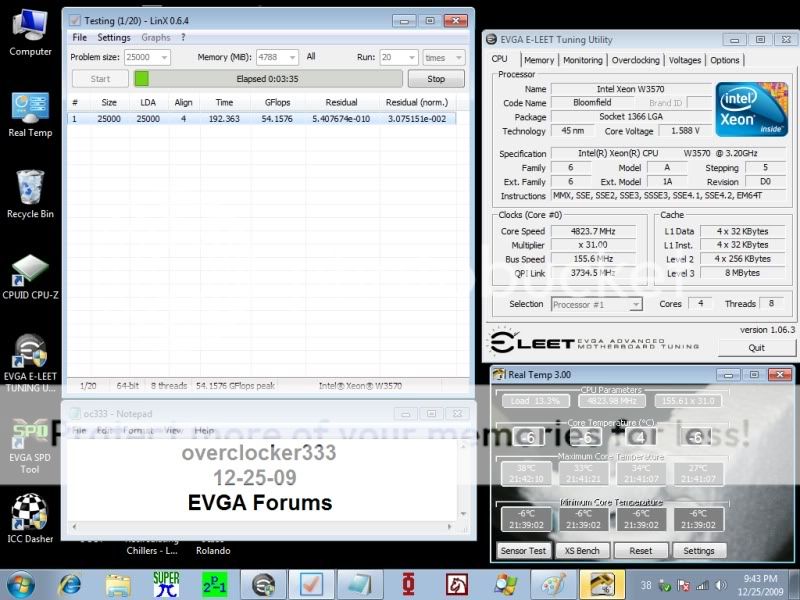The image size is (800, 600).
Task: Select the first result row in LinX
Action: coord(260,118)
